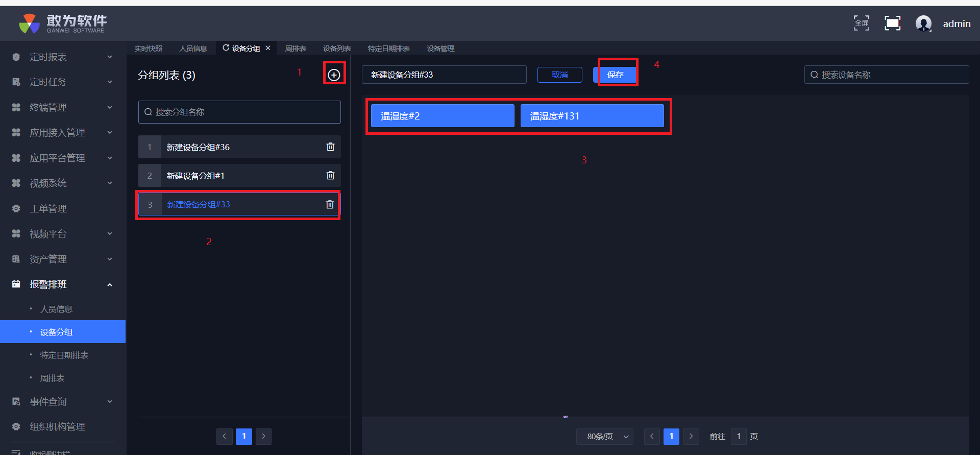The width and height of the screenshot is (980, 455).
Task: Open 特定日期排表 in the sidebar submenu
Action: tap(64, 355)
